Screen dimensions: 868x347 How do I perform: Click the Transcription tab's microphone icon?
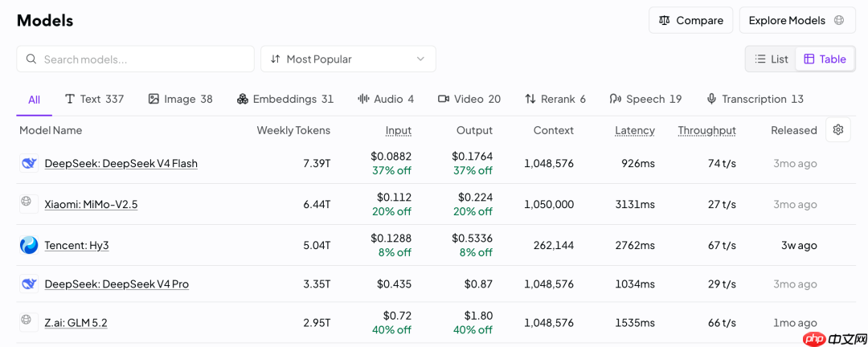click(711, 99)
